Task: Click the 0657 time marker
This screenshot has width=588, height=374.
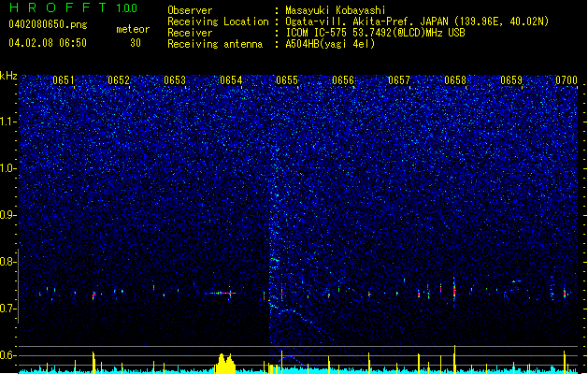Action: click(x=399, y=79)
